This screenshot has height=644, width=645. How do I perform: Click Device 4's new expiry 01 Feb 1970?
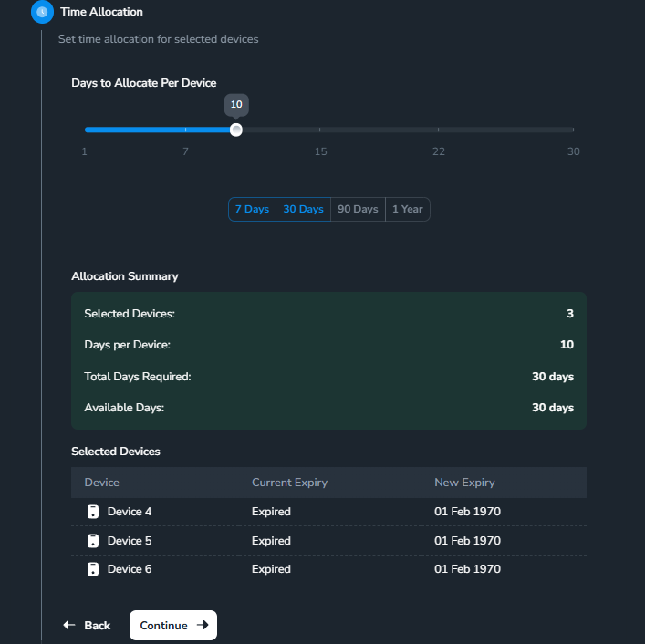click(x=467, y=512)
